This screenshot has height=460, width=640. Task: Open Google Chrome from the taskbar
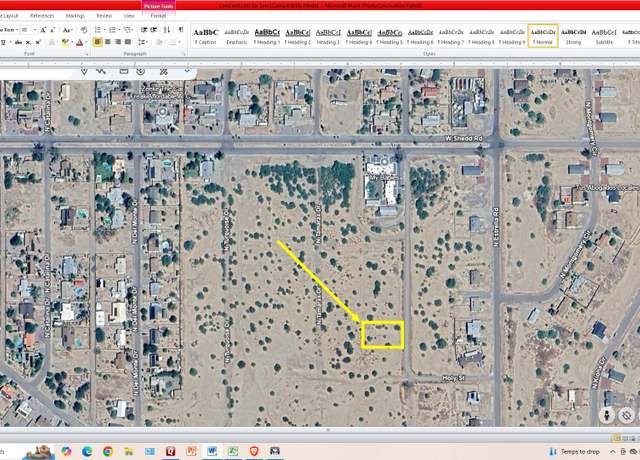[x=108, y=451]
